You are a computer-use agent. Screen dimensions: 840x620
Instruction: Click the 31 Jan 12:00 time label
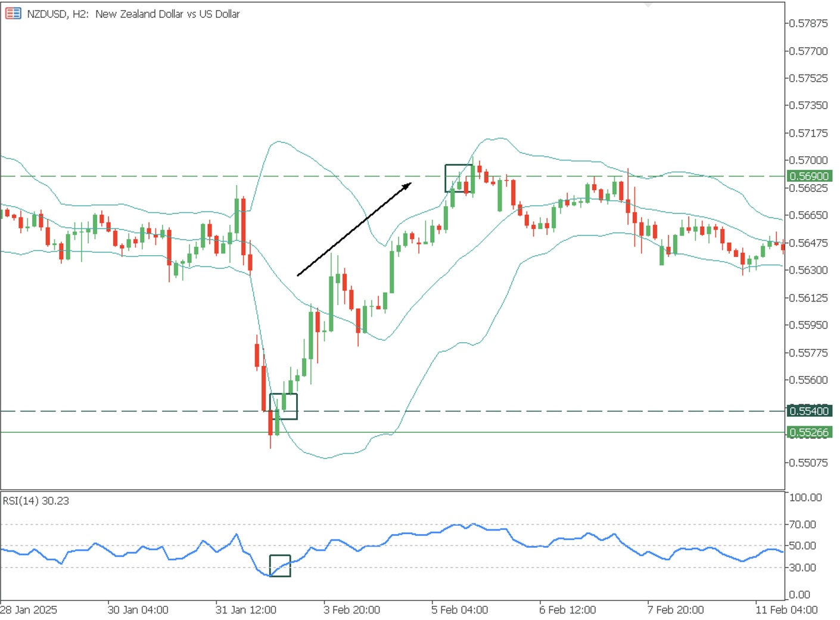(x=246, y=610)
